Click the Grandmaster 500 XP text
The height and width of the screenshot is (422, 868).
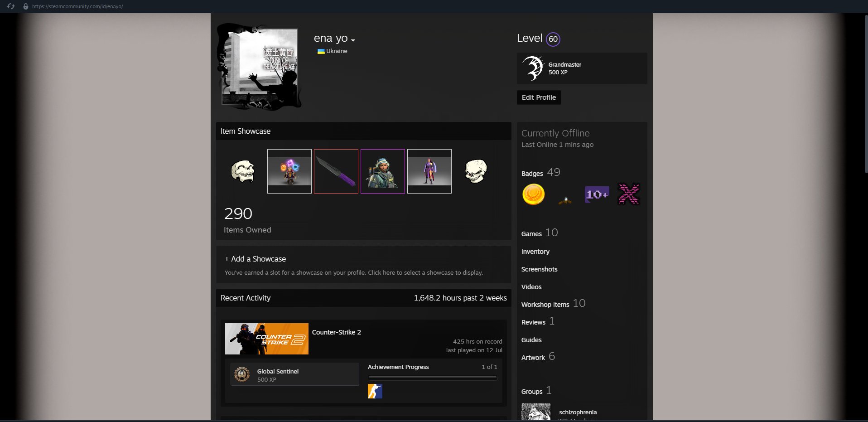tap(565, 68)
